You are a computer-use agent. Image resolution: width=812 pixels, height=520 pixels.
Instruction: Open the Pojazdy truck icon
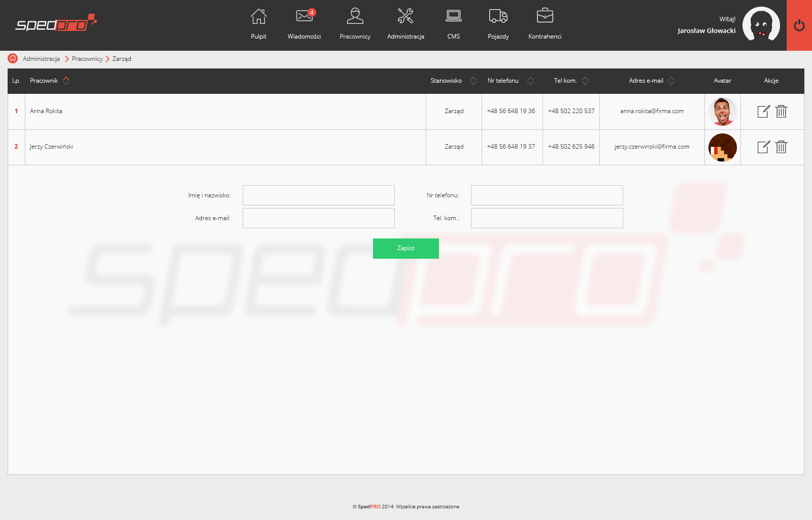pyautogui.click(x=498, y=17)
